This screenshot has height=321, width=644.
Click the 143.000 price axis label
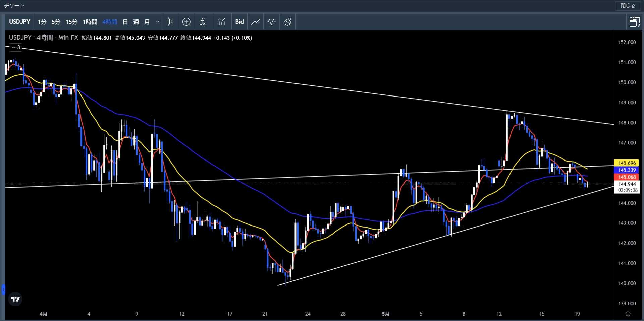coord(627,223)
